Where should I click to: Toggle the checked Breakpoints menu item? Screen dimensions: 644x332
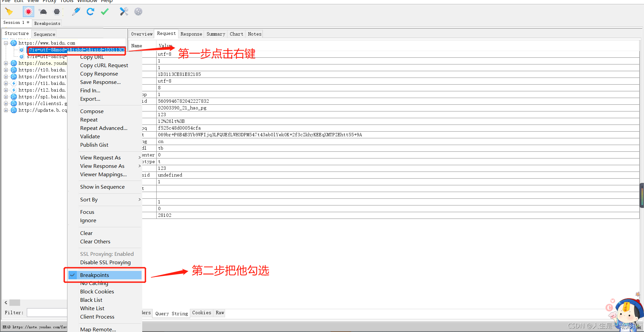pos(105,275)
